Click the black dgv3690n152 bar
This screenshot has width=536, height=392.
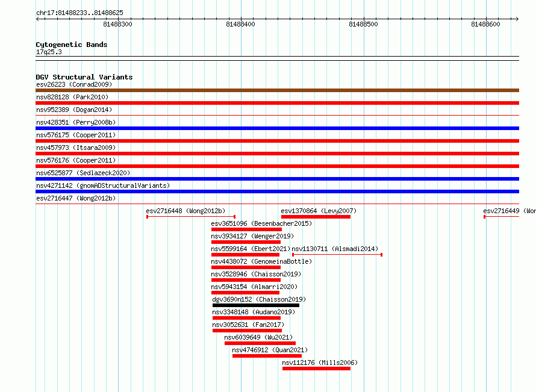tap(256, 305)
